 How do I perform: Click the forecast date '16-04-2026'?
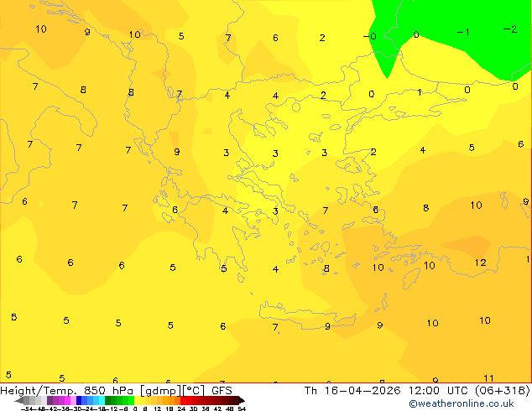(x=362, y=391)
